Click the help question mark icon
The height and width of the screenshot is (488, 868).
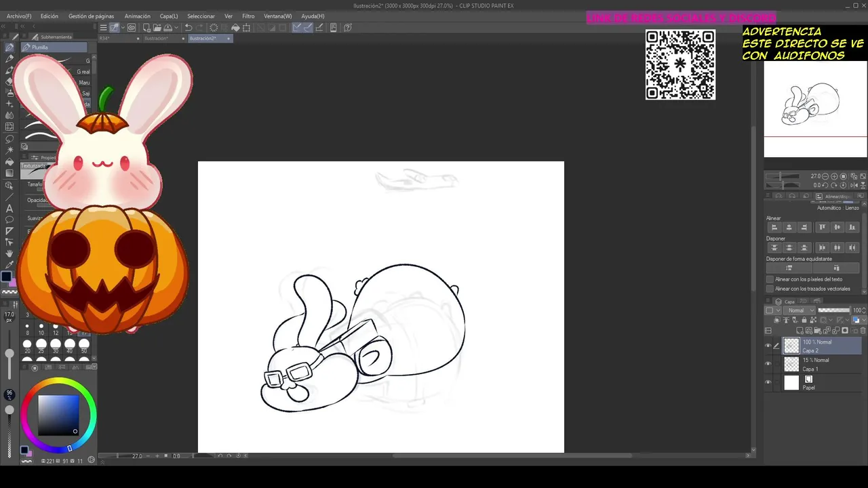click(x=348, y=28)
